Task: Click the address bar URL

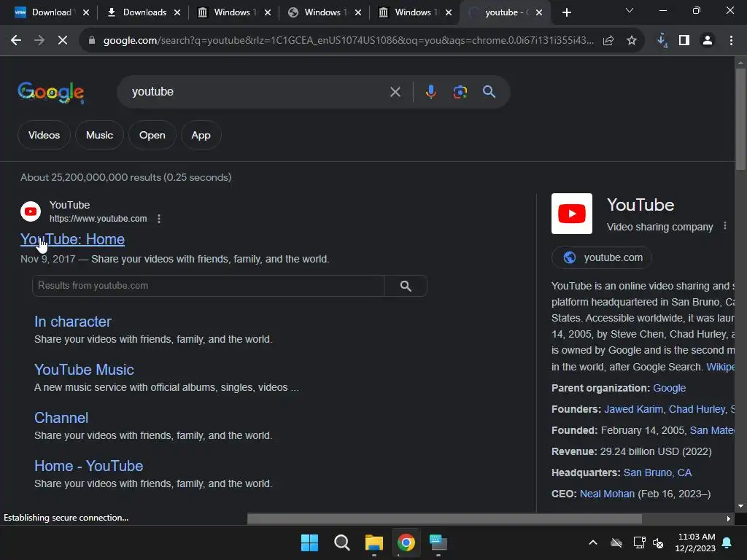Action: (x=348, y=41)
